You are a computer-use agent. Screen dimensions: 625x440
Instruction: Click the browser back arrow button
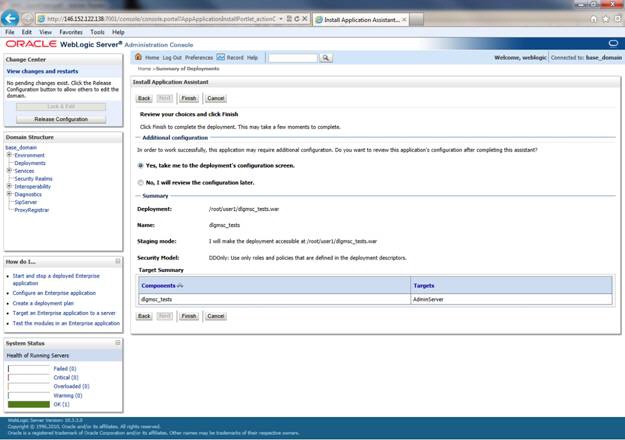(x=12, y=18)
